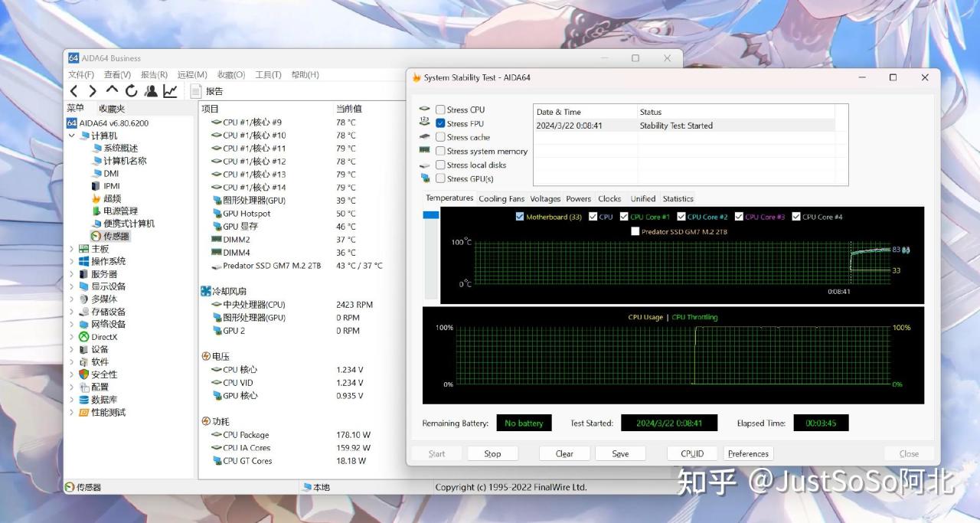
Task: Expand the 服务器 tree node
Action: (72, 274)
